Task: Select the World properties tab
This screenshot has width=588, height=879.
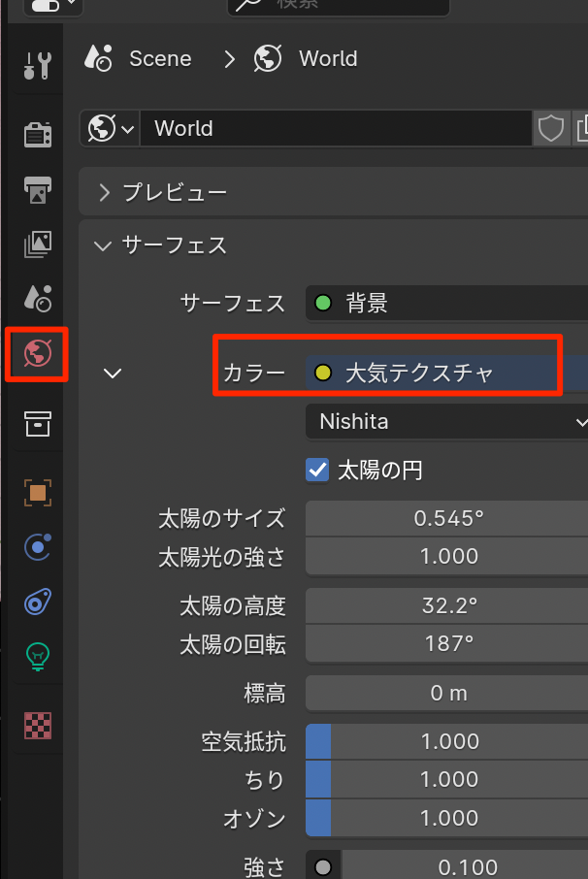Action: (x=37, y=354)
